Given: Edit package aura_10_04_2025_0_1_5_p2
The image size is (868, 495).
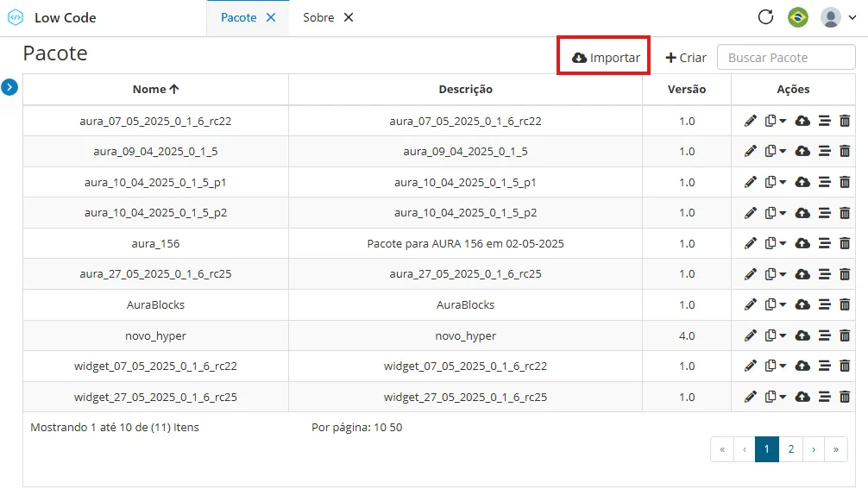Looking at the screenshot, I should 750,213.
